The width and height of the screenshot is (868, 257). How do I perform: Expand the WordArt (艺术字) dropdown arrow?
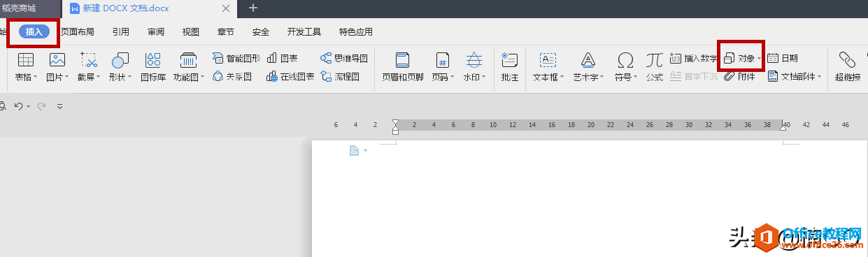coord(603,78)
